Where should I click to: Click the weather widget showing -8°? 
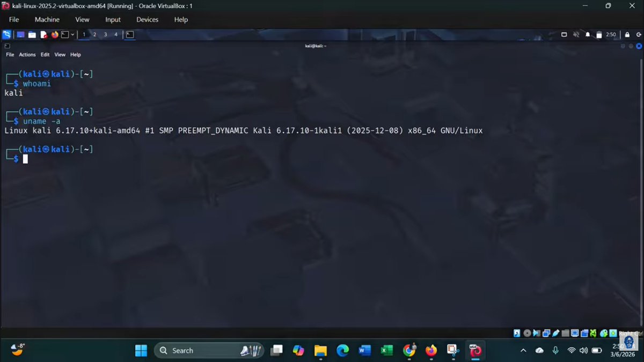pos(18,350)
